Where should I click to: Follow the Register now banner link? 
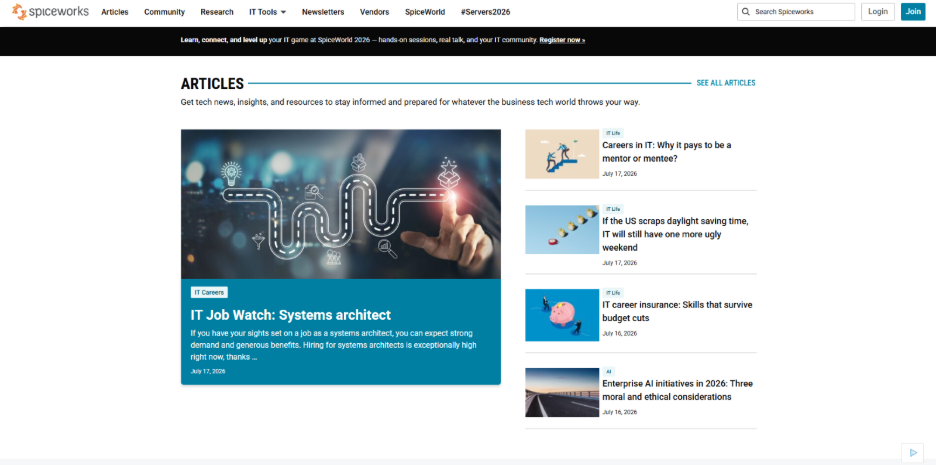click(x=562, y=40)
